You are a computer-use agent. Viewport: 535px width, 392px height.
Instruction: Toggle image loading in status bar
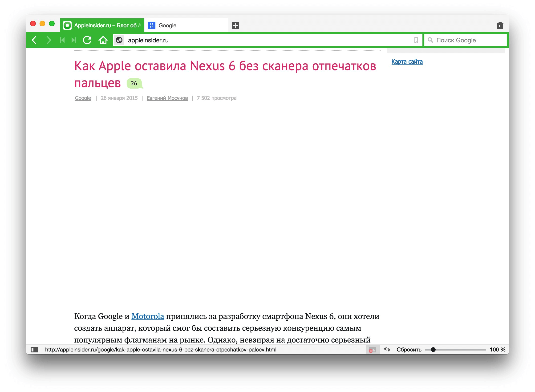tap(373, 350)
